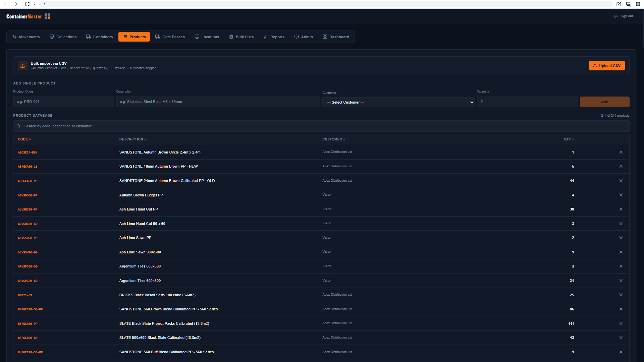Focus the Product Code input field
644x362 pixels.
click(63, 102)
